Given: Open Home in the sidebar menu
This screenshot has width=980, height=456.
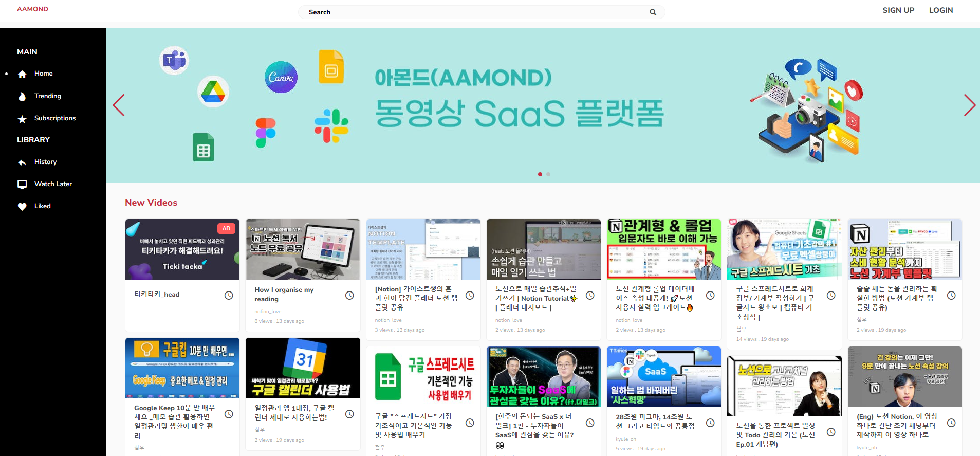Looking at the screenshot, I should (x=43, y=74).
